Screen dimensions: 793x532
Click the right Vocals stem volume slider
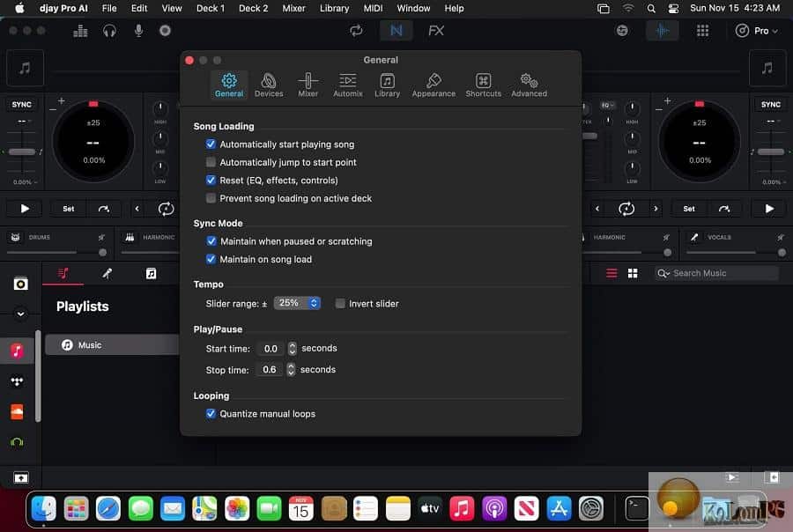(x=736, y=252)
